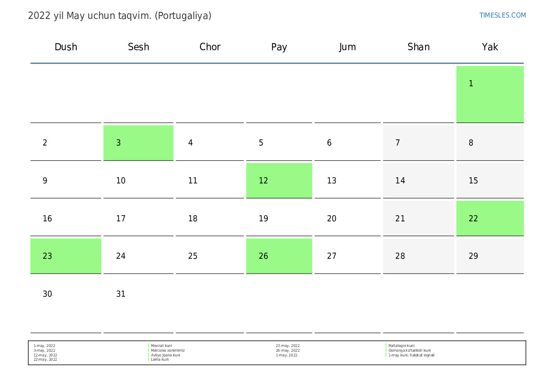Select Sunday date 29
This screenshot has height=392, width=554.
[x=490, y=256]
